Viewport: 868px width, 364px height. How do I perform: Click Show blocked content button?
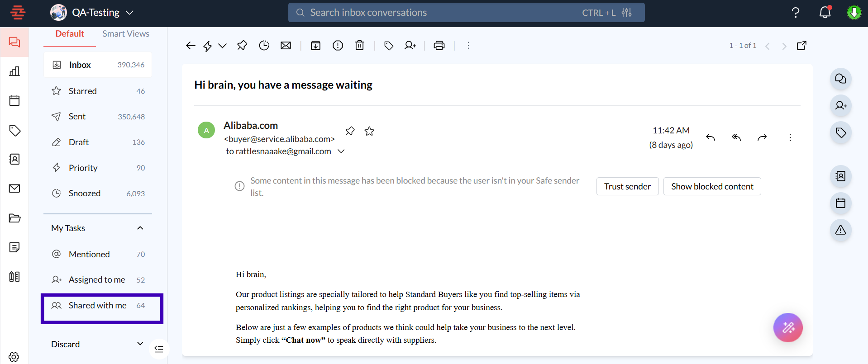click(x=712, y=186)
